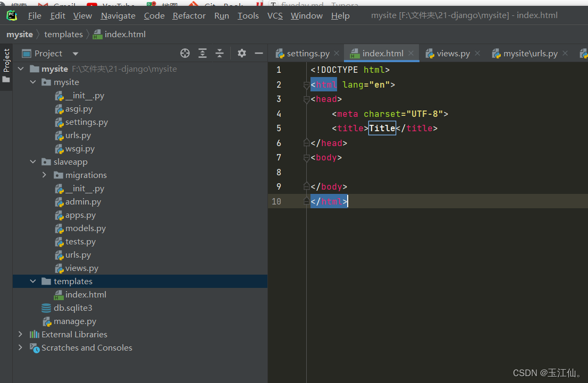This screenshot has width=588, height=383.
Task: Click the index.html breadcrumb
Action: coord(119,35)
